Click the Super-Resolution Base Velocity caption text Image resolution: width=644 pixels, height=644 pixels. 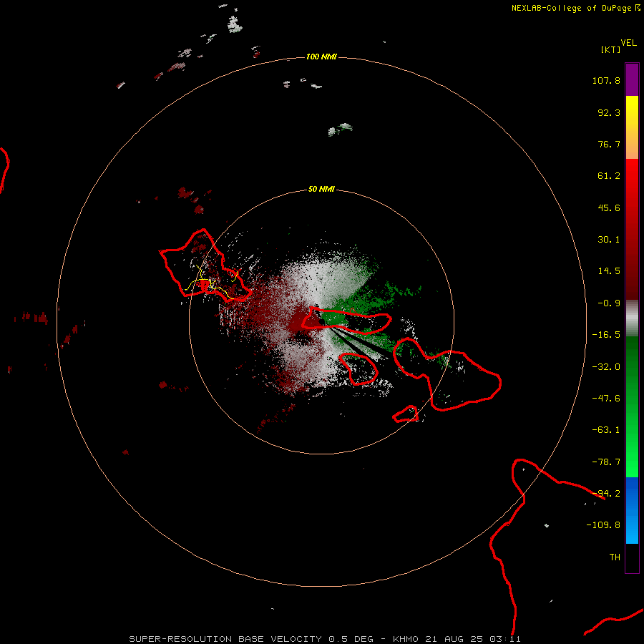pos(324,639)
